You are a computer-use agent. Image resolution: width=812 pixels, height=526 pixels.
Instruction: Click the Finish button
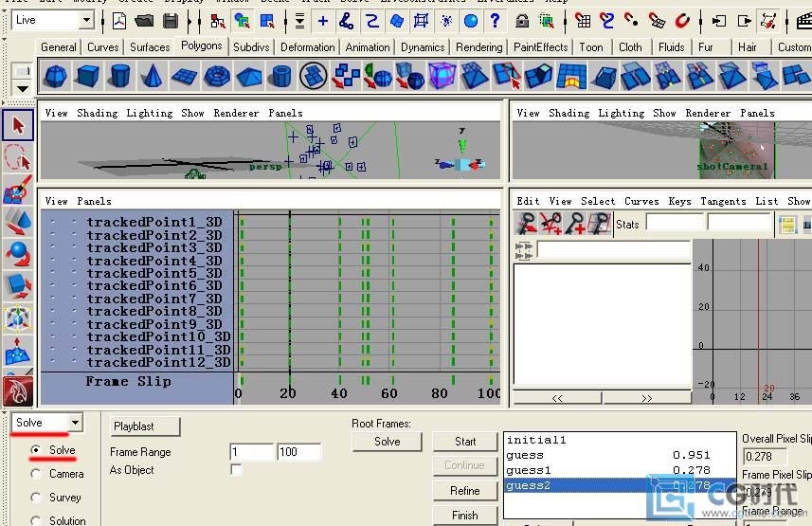coord(465,516)
